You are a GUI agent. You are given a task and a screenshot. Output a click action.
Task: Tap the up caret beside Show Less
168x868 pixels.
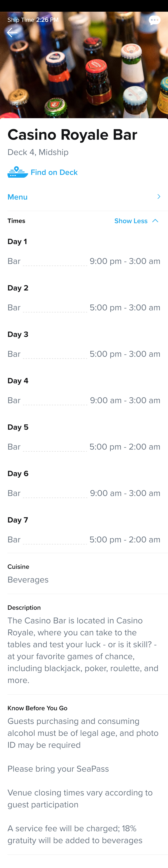[x=155, y=221]
